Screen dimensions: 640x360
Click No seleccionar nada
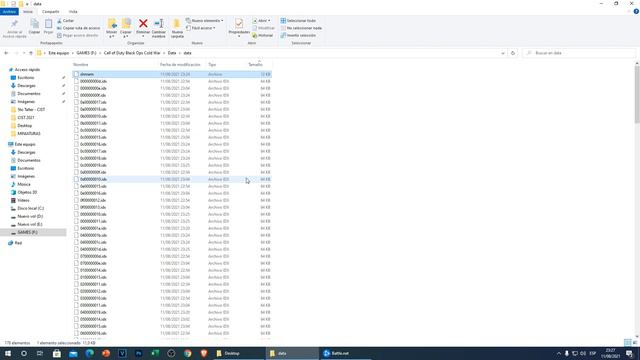301,28
